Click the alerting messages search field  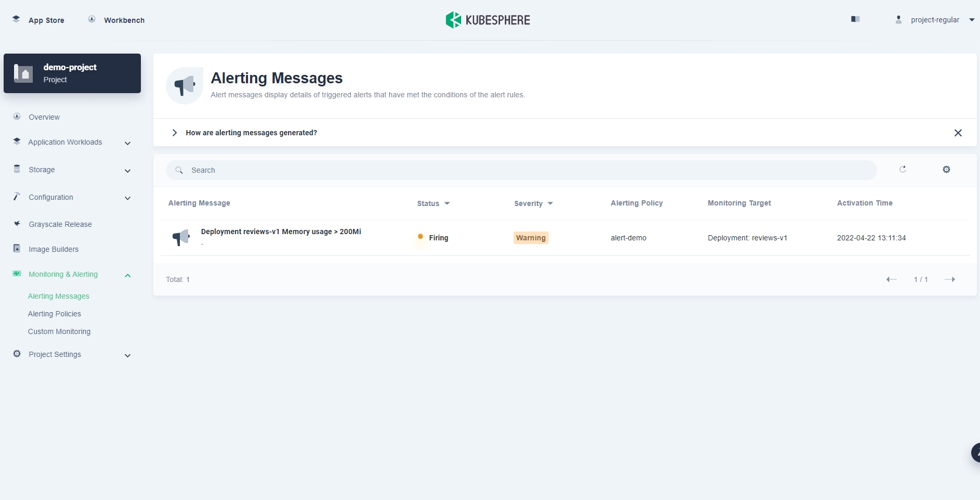(520, 170)
